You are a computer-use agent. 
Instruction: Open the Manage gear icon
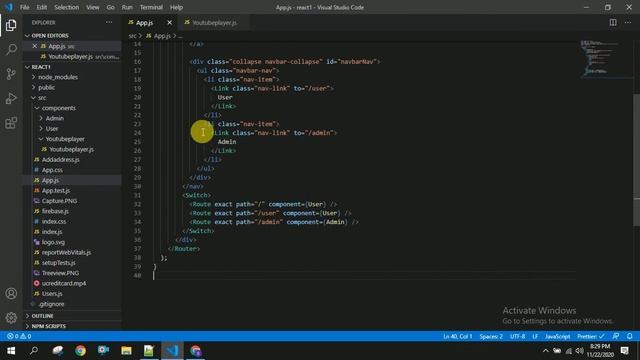click(11, 317)
